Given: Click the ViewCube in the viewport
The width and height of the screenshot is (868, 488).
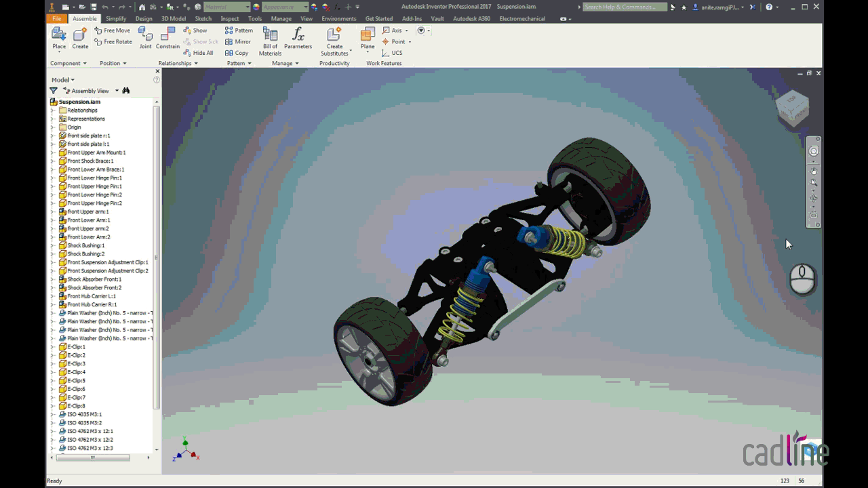Looking at the screenshot, I should (x=792, y=108).
